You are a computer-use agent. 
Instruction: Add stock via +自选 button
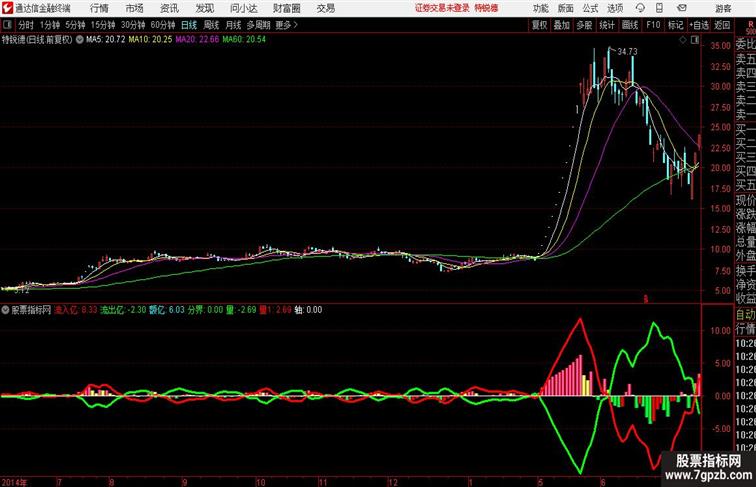(x=699, y=25)
